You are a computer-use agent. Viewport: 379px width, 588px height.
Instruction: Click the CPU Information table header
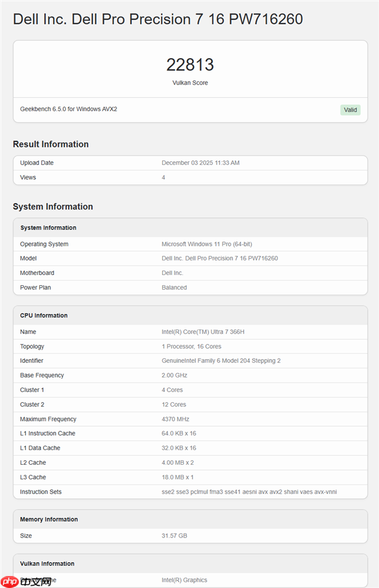(x=44, y=315)
